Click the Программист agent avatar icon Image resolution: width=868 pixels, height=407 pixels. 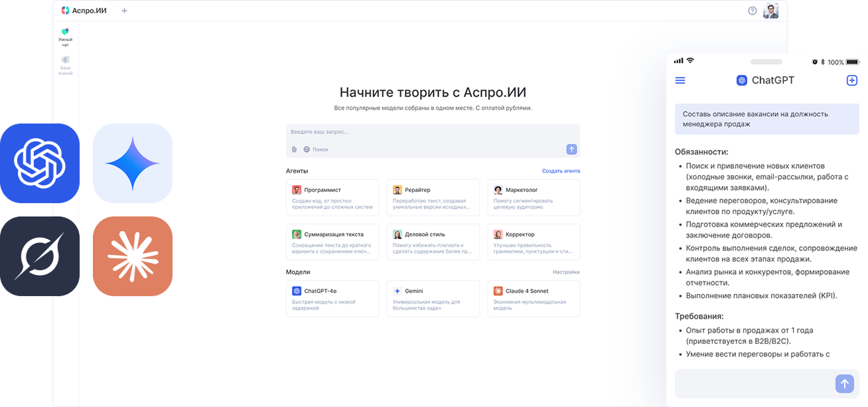(x=297, y=190)
